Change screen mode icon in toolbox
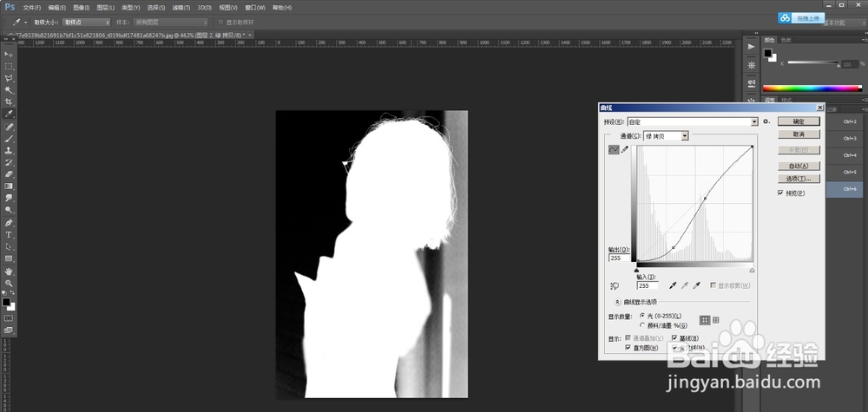Viewport: 868px width, 412px height. [x=9, y=330]
